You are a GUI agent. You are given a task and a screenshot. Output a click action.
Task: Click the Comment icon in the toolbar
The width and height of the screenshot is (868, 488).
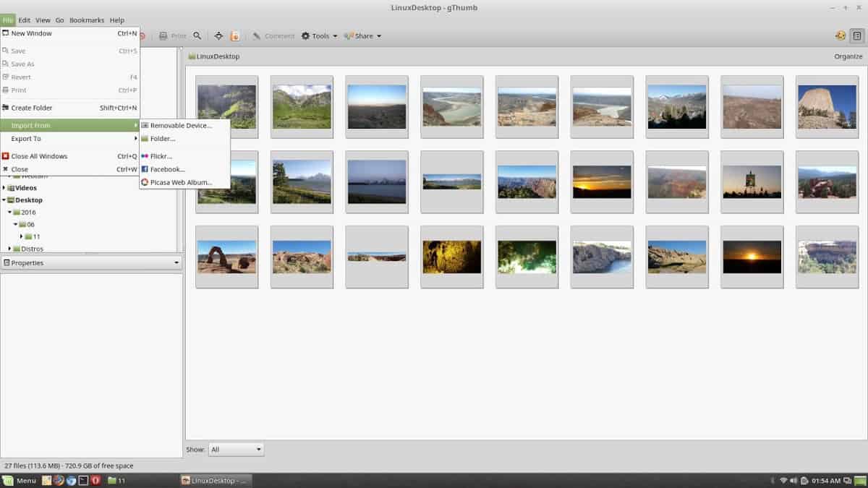click(x=257, y=35)
